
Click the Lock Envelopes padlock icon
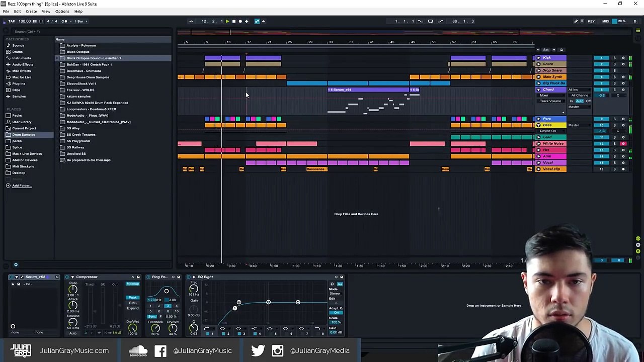(x=561, y=50)
